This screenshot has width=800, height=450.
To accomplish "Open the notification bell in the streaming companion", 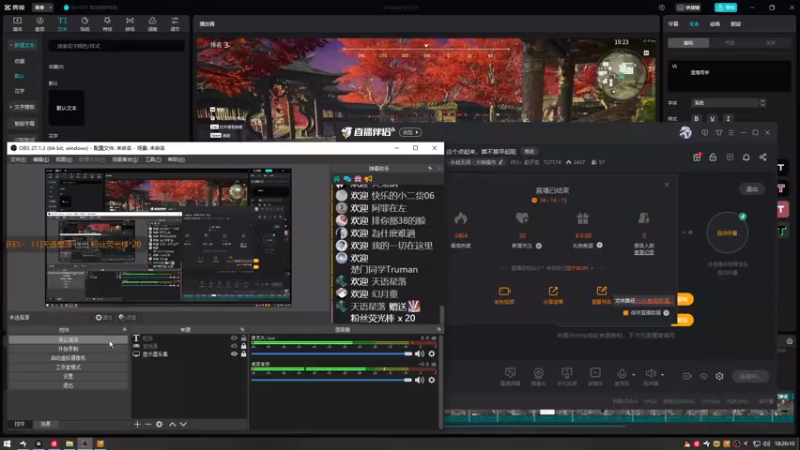I will [x=746, y=157].
